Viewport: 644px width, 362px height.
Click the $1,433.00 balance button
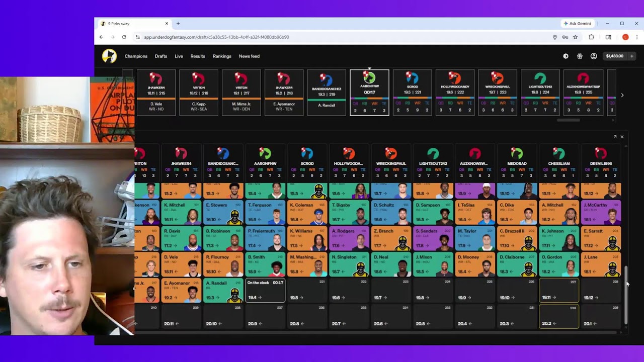tap(614, 56)
